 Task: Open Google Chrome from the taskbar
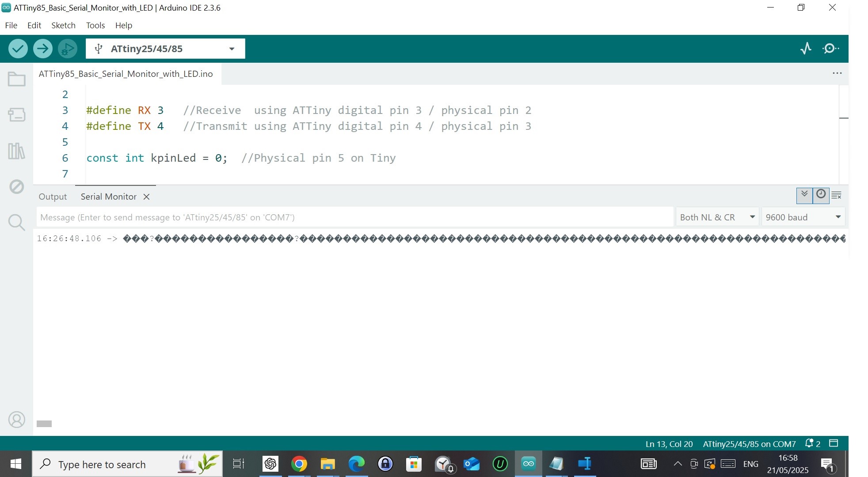pyautogui.click(x=299, y=464)
